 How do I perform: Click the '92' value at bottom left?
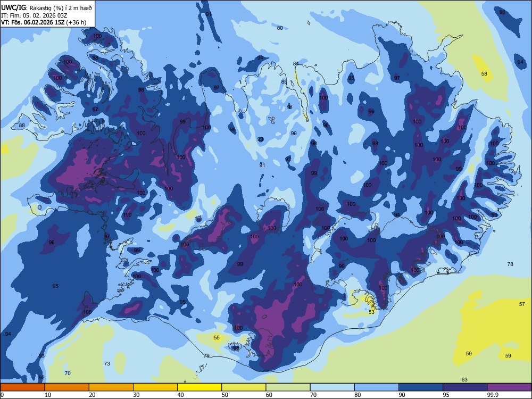(x=41, y=377)
